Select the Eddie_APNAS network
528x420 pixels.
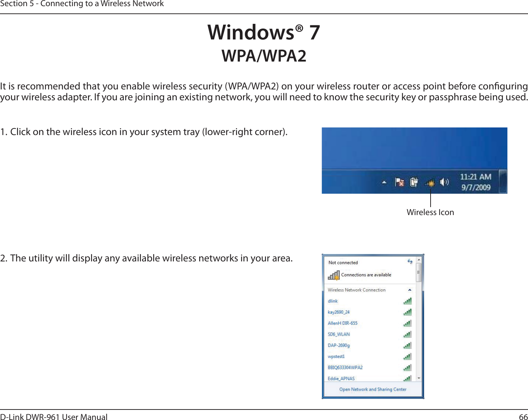369,378
